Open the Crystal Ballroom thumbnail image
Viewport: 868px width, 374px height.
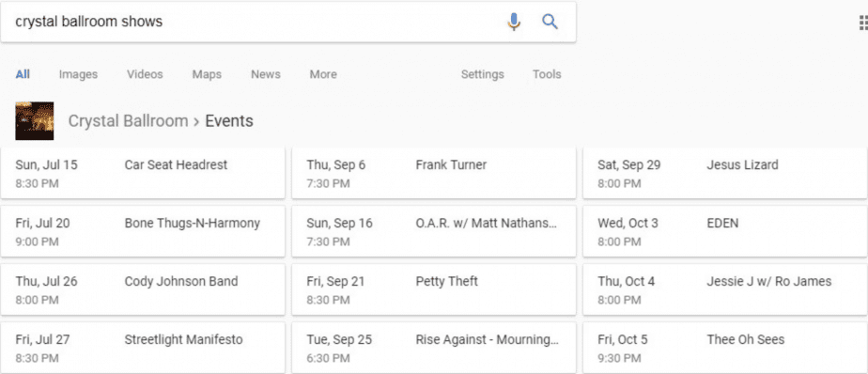coord(35,121)
